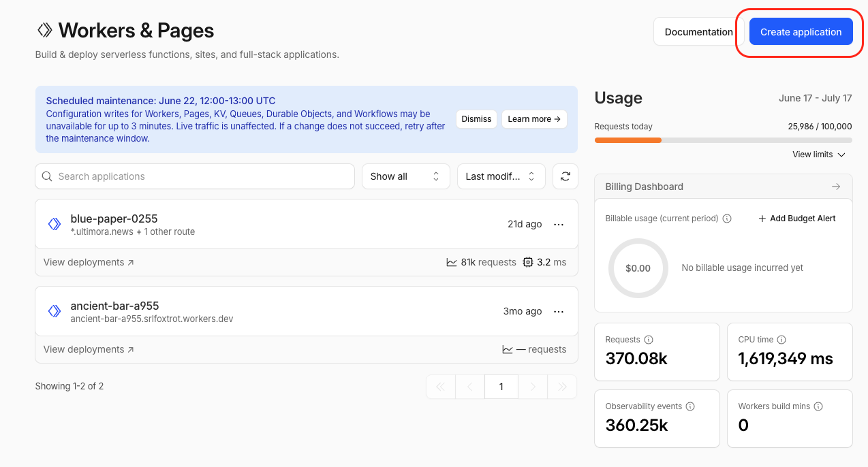This screenshot has height=467, width=868.
Task: Select page 1 in the pagination
Action: point(501,387)
